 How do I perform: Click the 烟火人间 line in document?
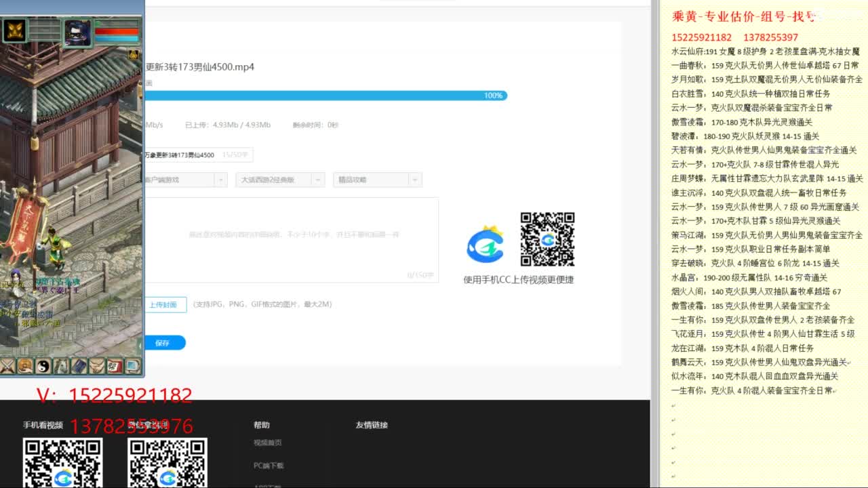click(x=756, y=291)
